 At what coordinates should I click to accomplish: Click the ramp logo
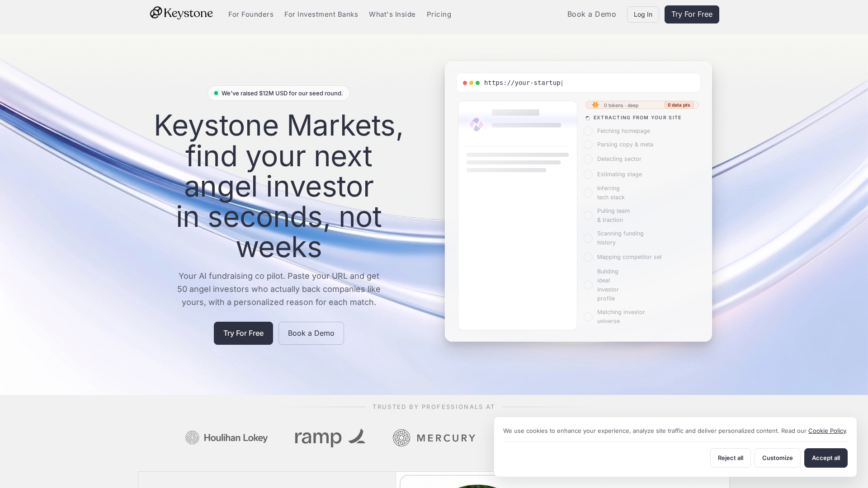click(x=330, y=437)
